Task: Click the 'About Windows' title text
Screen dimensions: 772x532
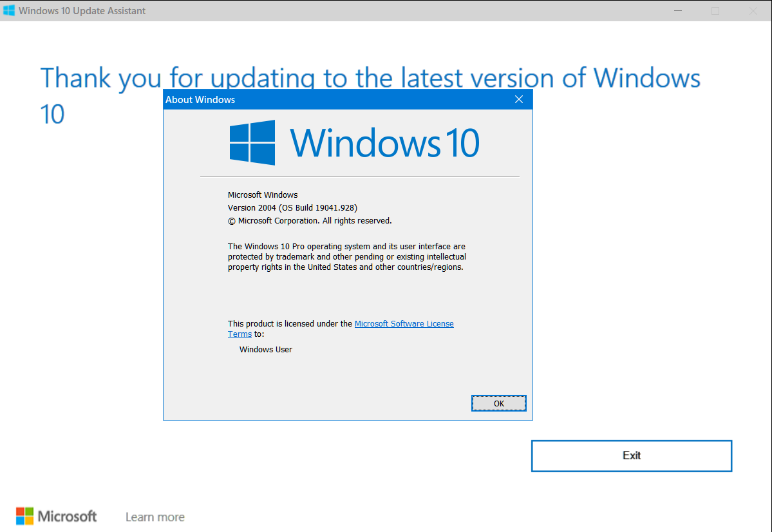Action: (x=200, y=99)
